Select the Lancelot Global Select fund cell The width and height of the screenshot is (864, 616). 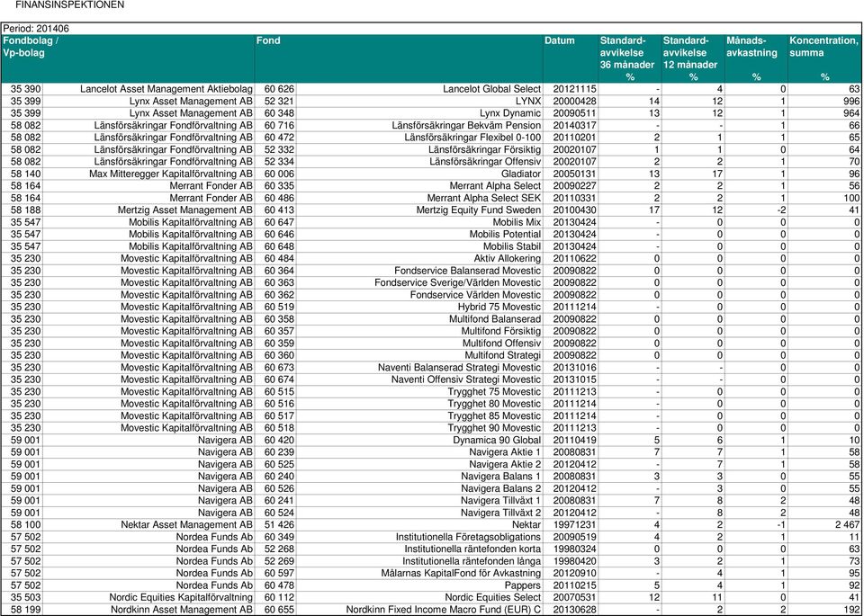[418, 89]
